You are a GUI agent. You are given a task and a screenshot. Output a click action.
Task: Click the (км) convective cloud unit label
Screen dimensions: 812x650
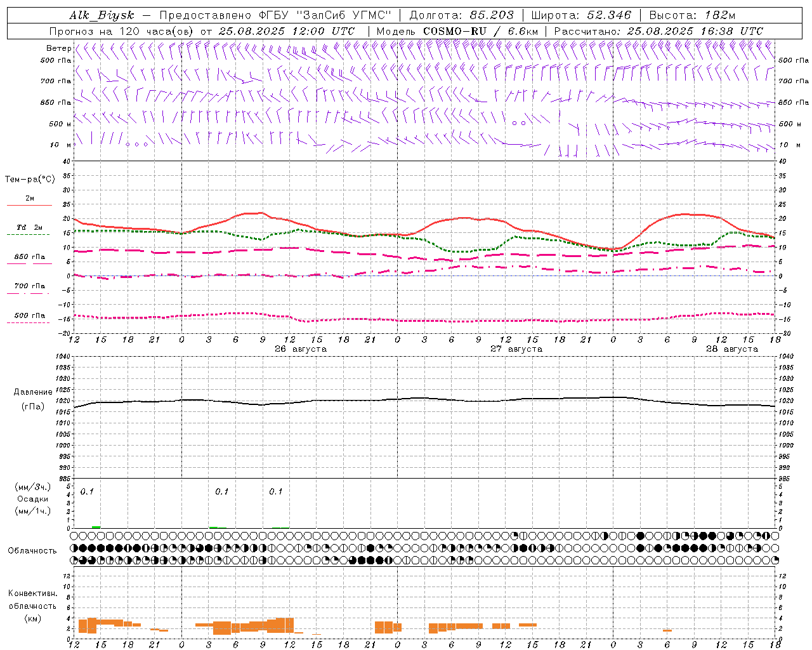click(32, 618)
